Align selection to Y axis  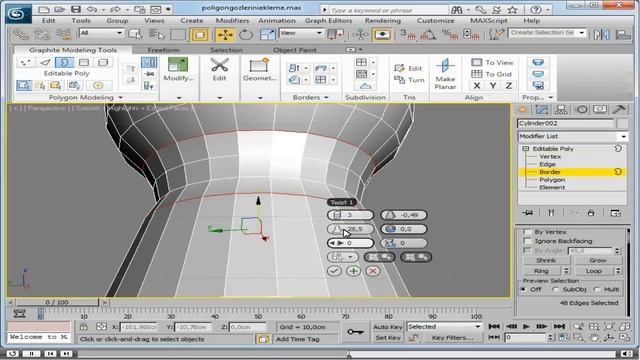[x=493, y=86]
